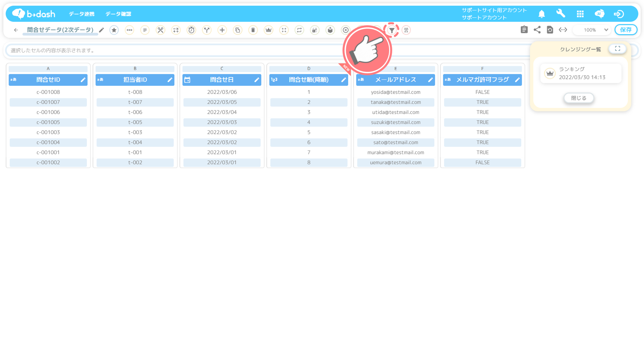This screenshot has width=644, height=362.
Task: Select column A letter header
Action: (x=48, y=69)
